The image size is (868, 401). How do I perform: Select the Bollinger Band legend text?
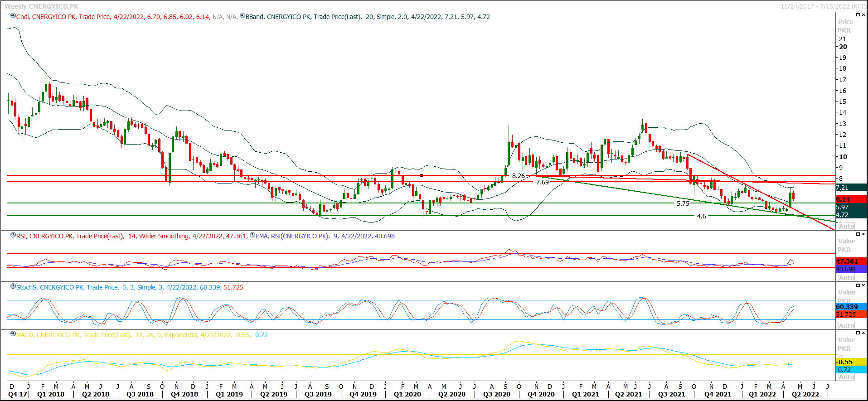pos(368,17)
